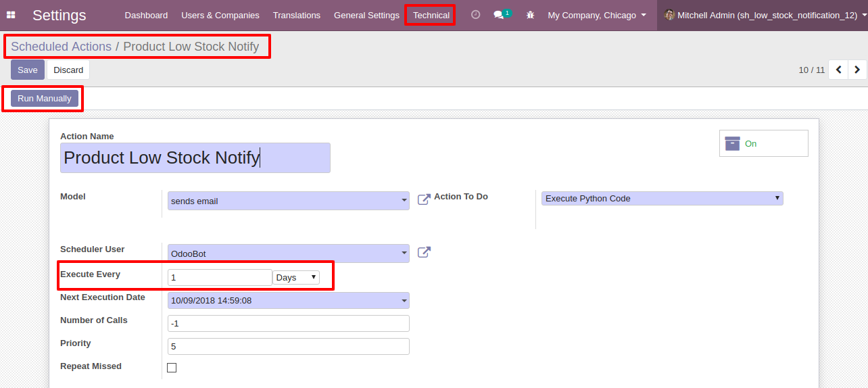Tick the Repeat Missed checkbox
The width and height of the screenshot is (868, 388).
pos(172,368)
